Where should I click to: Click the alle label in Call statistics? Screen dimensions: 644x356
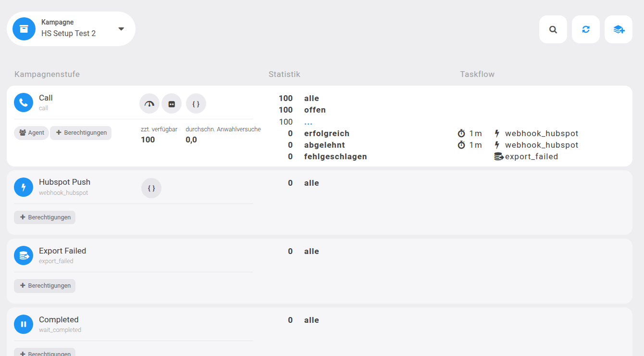click(311, 99)
